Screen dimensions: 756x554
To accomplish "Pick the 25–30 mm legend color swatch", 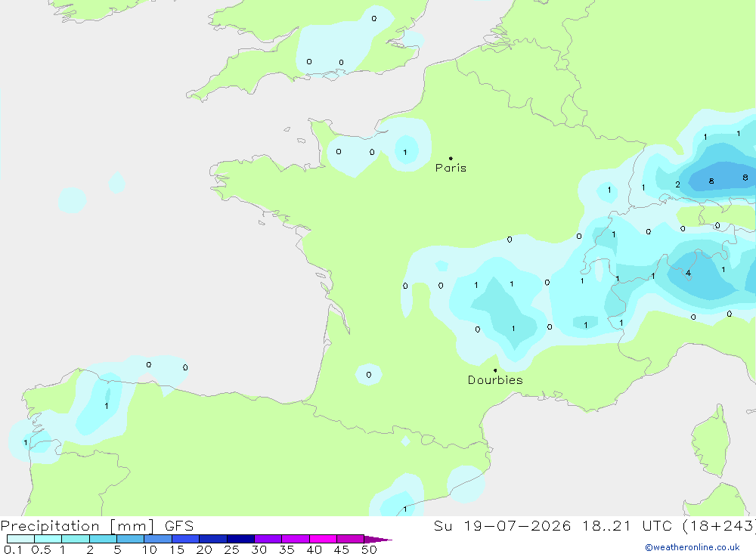I will click(x=240, y=539).
